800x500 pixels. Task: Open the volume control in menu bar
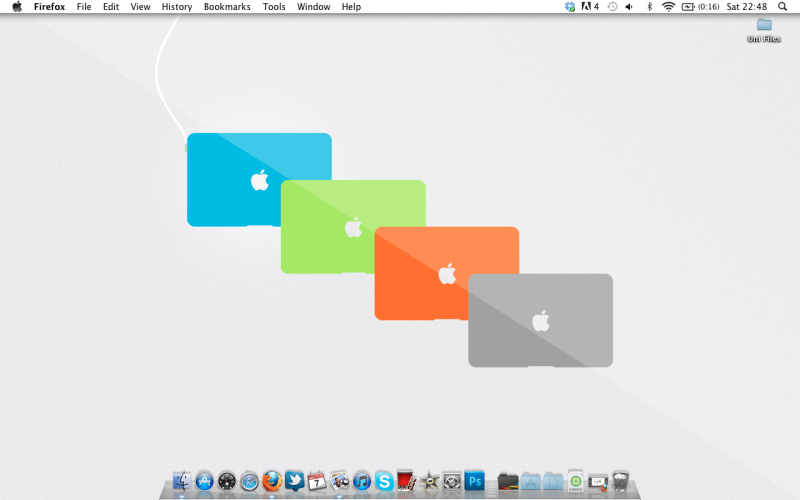pos(629,7)
